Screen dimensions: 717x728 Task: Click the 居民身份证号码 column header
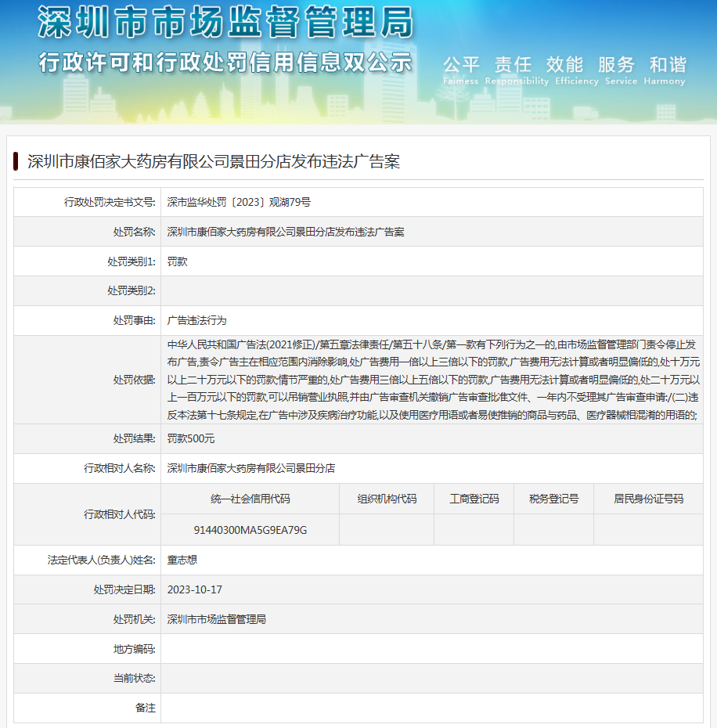[649, 499]
